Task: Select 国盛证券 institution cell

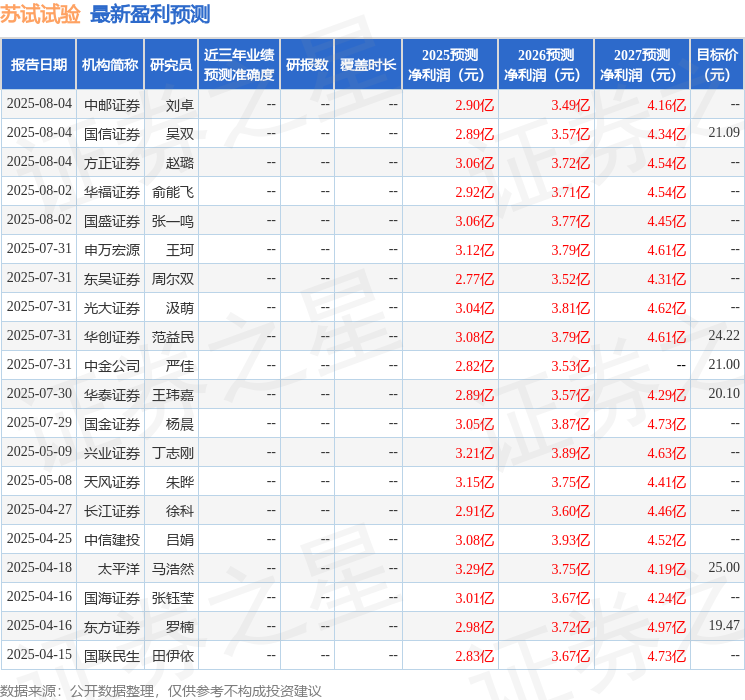Action: 112,221
